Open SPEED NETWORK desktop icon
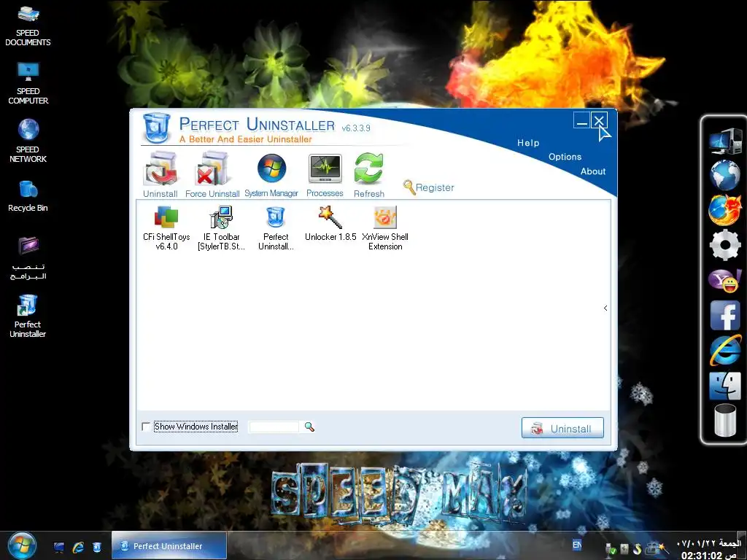The width and height of the screenshot is (747, 560). click(x=28, y=141)
